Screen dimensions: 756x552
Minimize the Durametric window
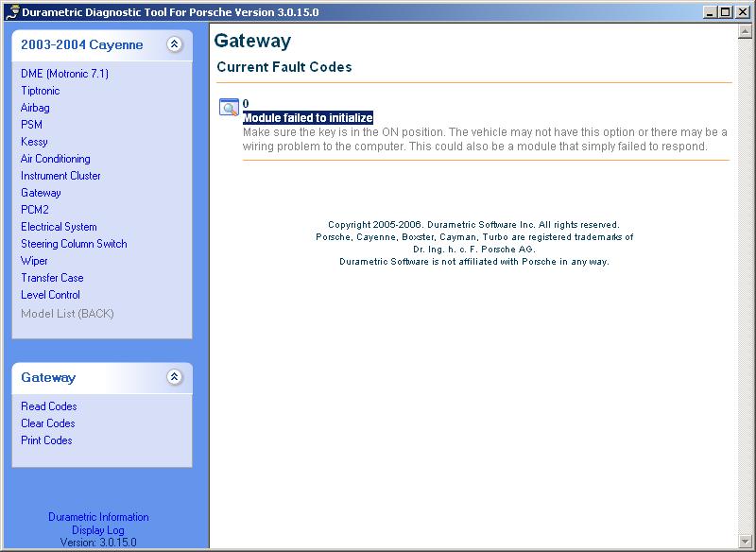tap(710, 12)
